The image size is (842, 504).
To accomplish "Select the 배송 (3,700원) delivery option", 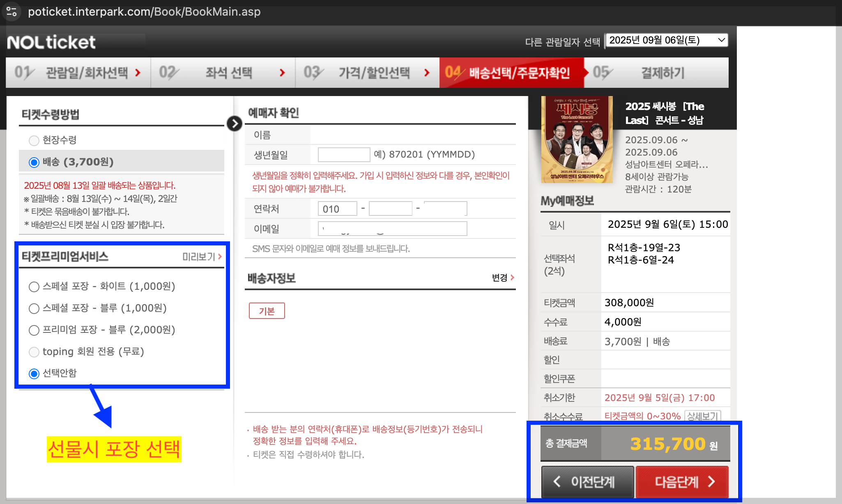I will tap(34, 162).
